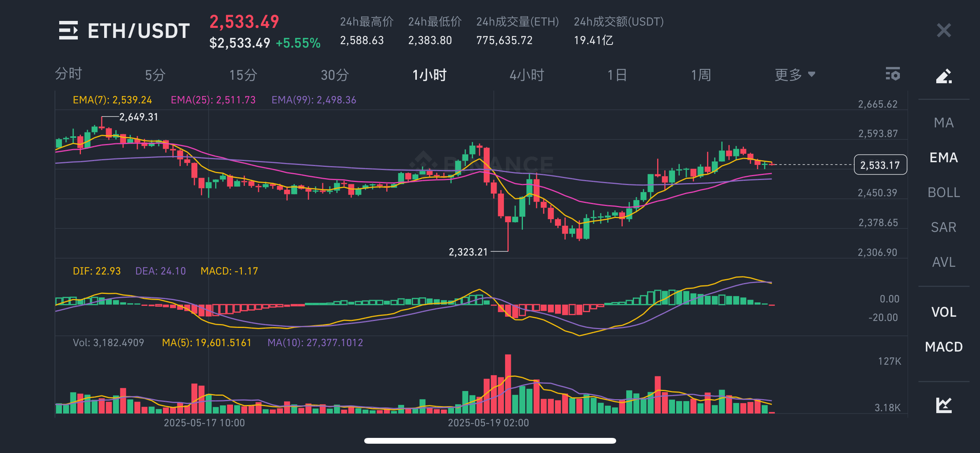
Task: Switch to the 30分 timeframe
Action: [335, 75]
